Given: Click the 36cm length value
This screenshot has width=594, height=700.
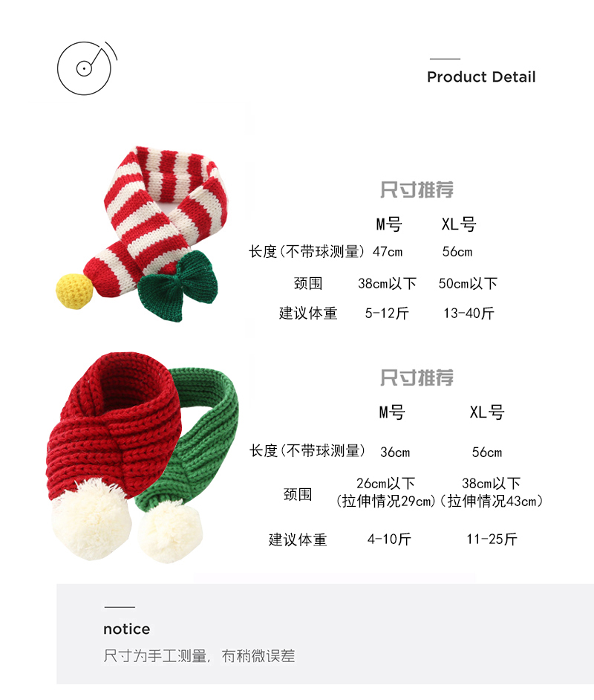Looking at the screenshot, I should pos(395,453).
